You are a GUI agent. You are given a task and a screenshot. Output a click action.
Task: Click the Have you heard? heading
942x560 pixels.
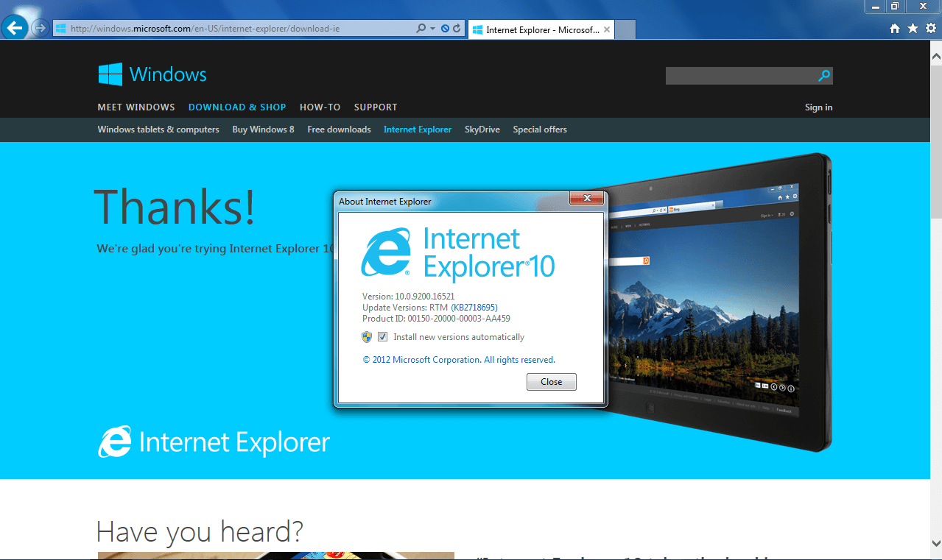(200, 531)
